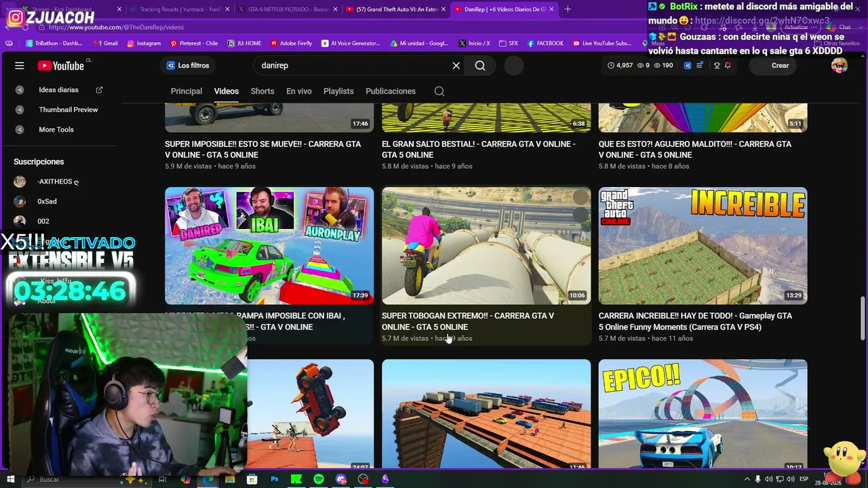868x488 pixels.
Task: Open File Explorer from the taskbar
Action: [x=230, y=479]
